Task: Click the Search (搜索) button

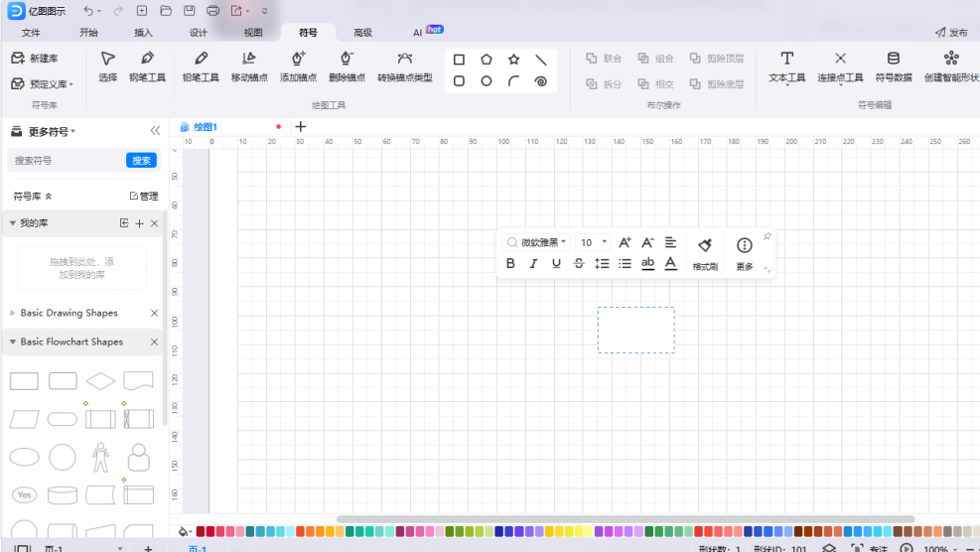Action: pos(141,161)
